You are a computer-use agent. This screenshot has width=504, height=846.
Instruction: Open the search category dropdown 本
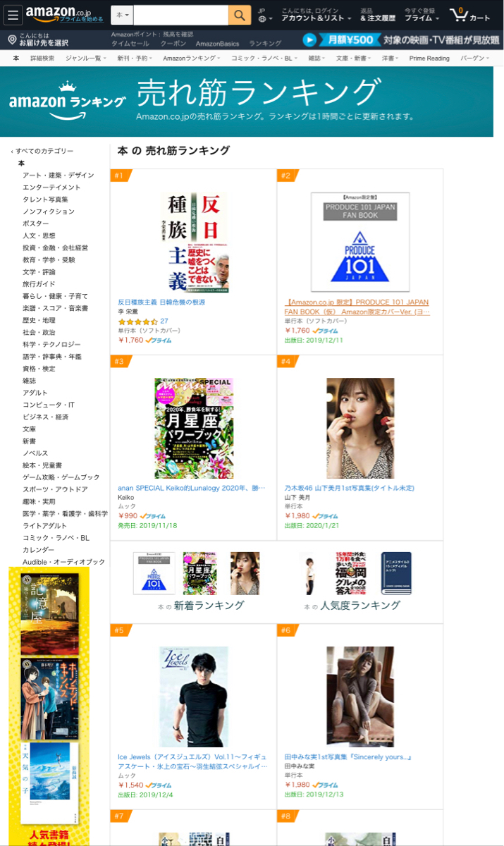tap(122, 15)
